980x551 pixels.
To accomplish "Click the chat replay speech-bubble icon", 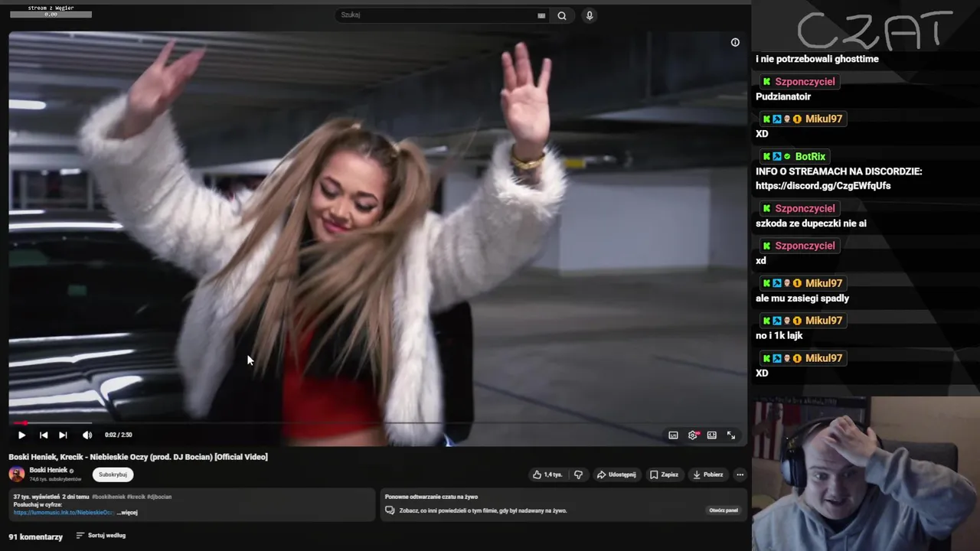I will (x=390, y=510).
